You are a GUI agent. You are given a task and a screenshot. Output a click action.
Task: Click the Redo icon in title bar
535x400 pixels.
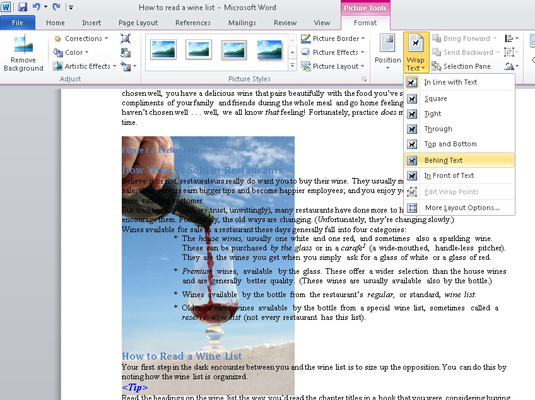[x=56, y=6]
